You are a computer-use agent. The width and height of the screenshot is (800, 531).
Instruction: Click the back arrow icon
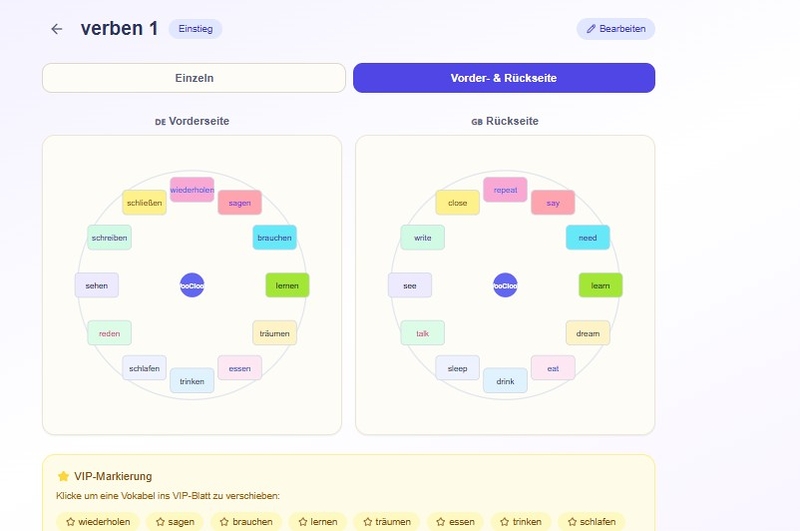56,29
